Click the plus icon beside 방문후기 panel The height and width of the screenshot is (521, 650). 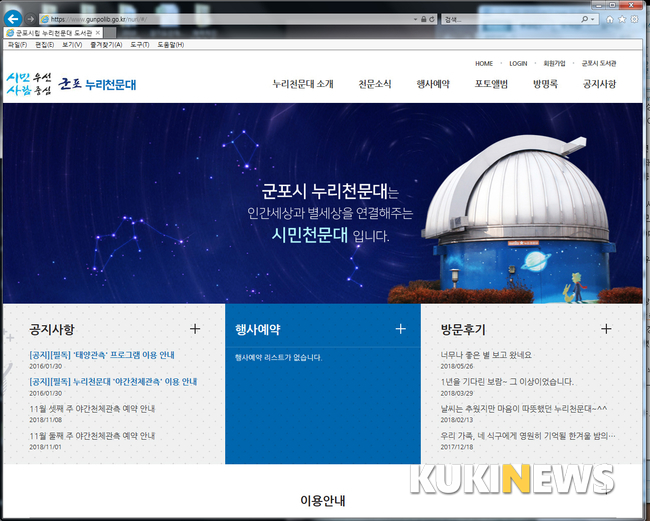[x=606, y=329]
